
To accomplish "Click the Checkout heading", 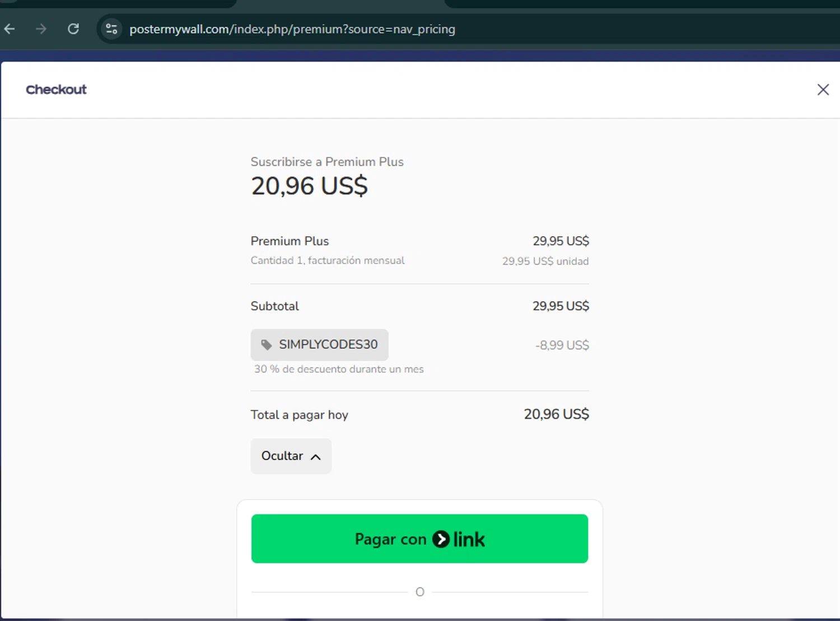I will pos(56,90).
